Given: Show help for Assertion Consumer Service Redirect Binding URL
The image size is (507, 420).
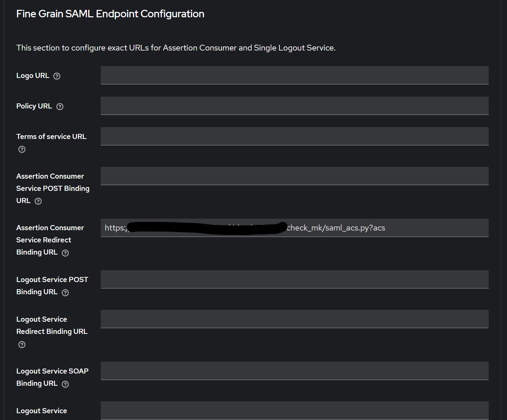Looking at the screenshot, I should click(x=65, y=253).
